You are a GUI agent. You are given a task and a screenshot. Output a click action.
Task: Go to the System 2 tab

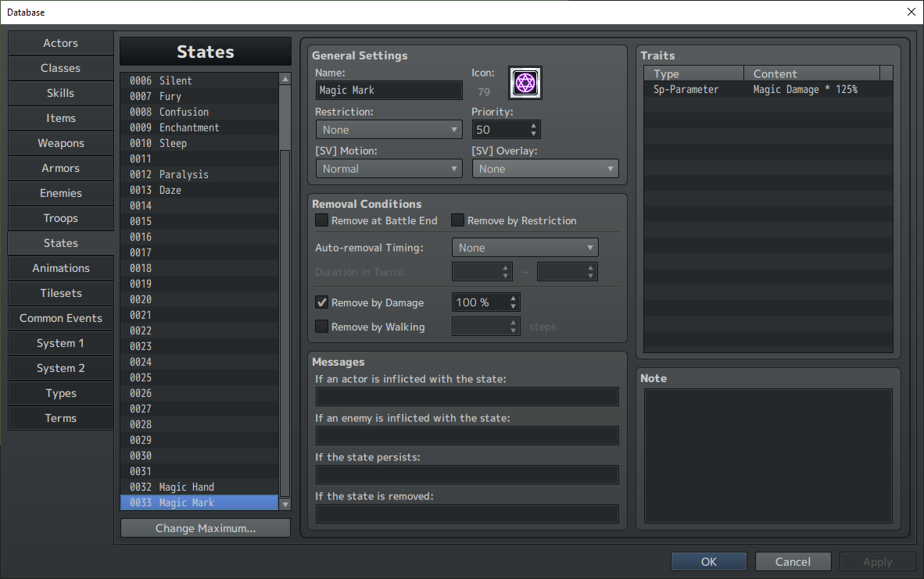pyautogui.click(x=61, y=368)
